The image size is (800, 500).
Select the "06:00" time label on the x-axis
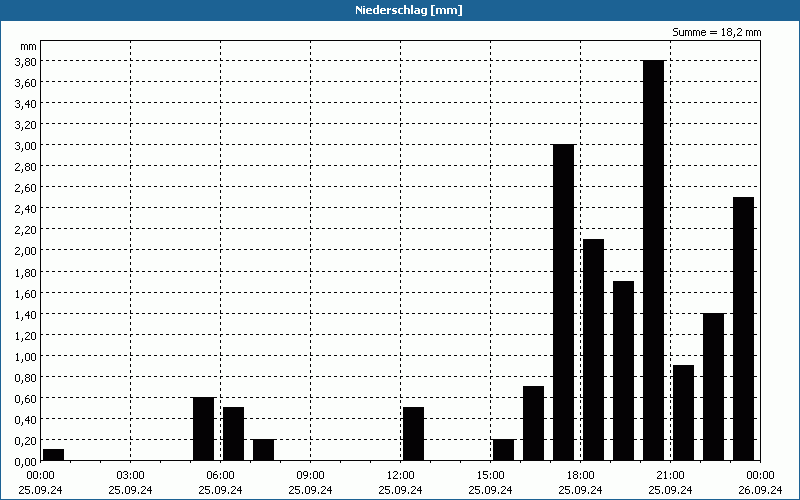tap(220, 476)
